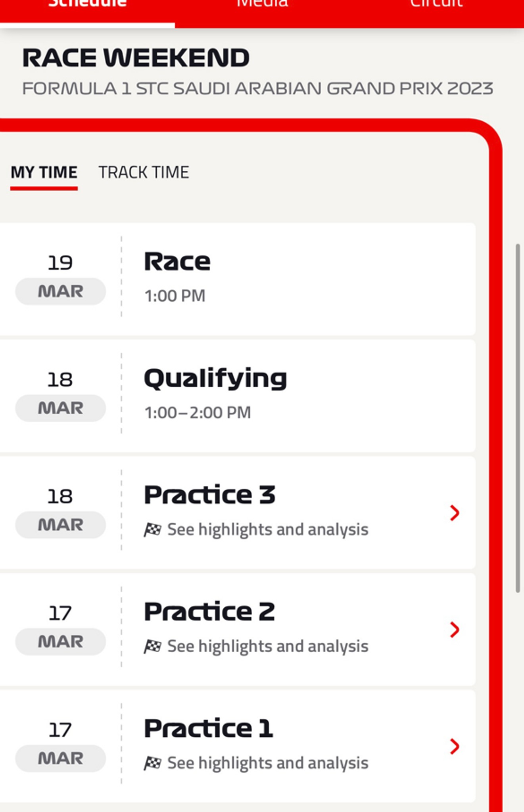Click the checkered flag icon under Practice 2
524x812 pixels.
click(x=152, y=646)
